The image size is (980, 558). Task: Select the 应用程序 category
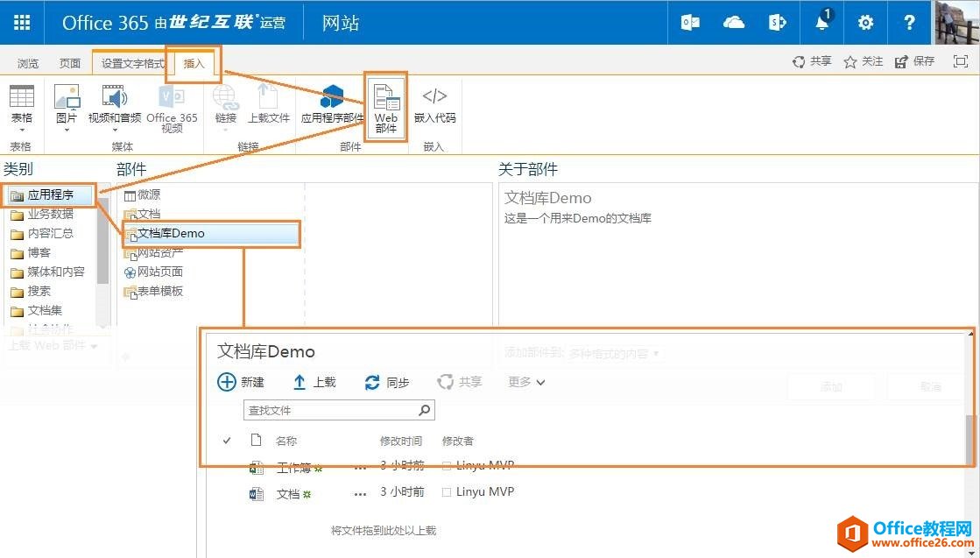coord(50,195)
